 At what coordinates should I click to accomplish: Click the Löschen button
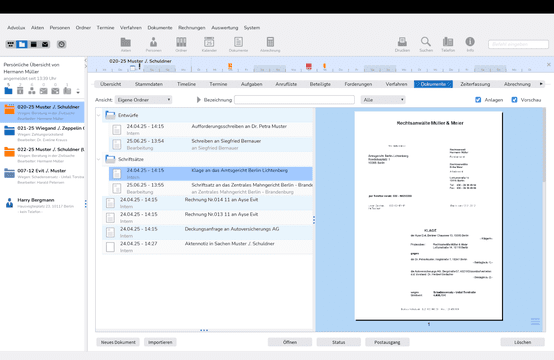tap(523, 342)
